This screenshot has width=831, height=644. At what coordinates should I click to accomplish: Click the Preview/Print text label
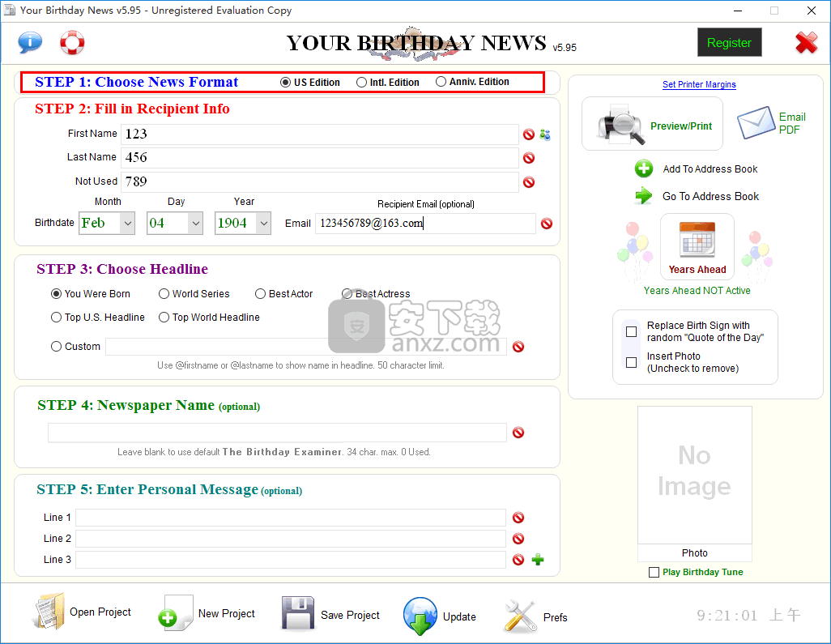pos(681,126)
